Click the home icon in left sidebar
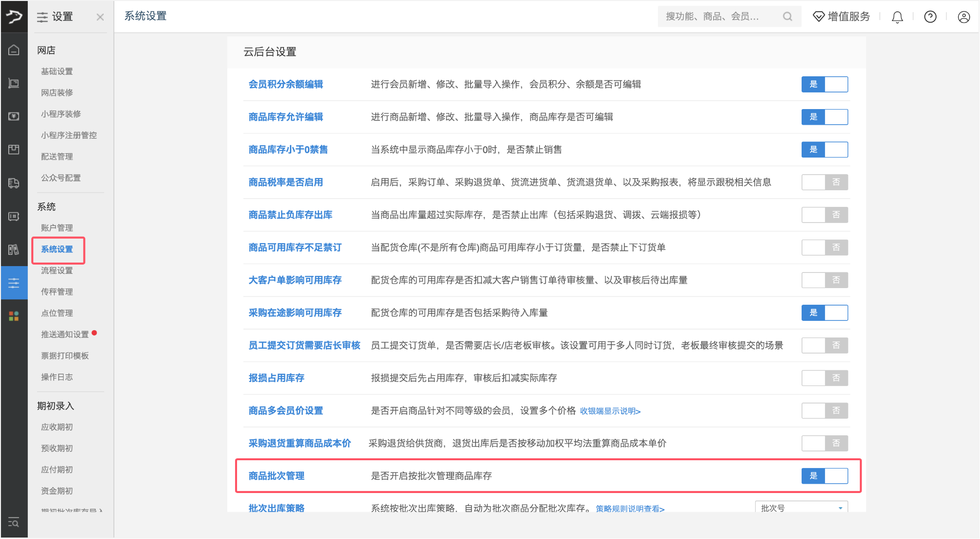This screenshot has width=980, height=539. coord(14,50)
